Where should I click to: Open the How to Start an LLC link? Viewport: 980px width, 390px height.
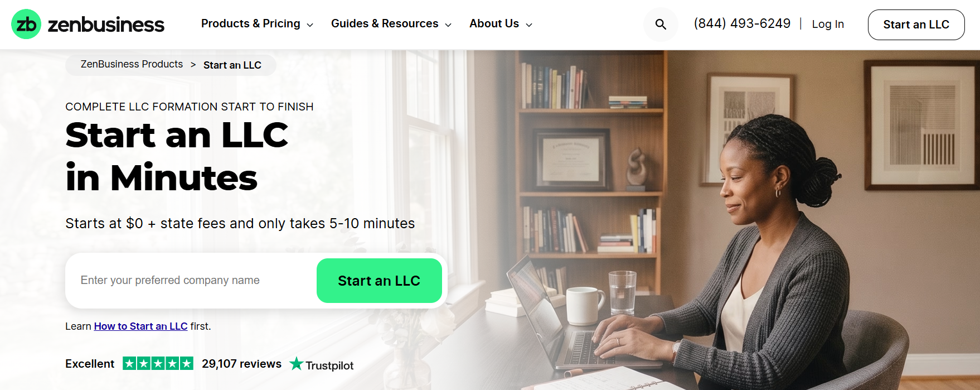(140, 326)
